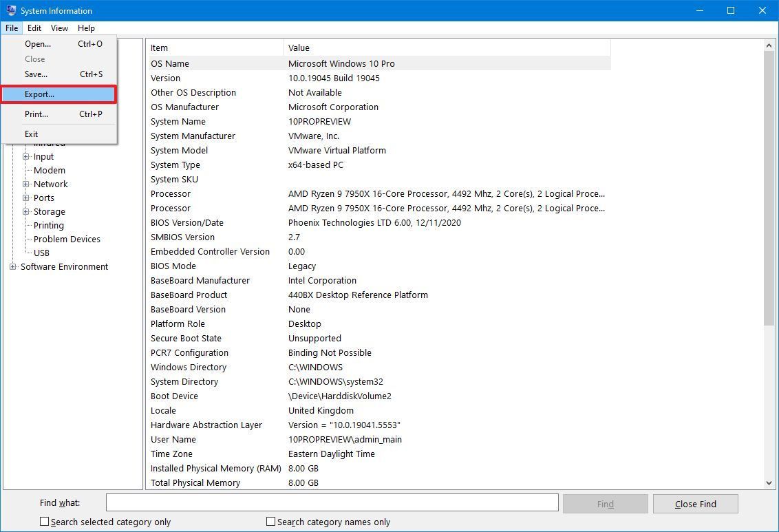The image size is (779, 532).
Task: Select Exit at the bottom of the menu
Action: point(32,134)
